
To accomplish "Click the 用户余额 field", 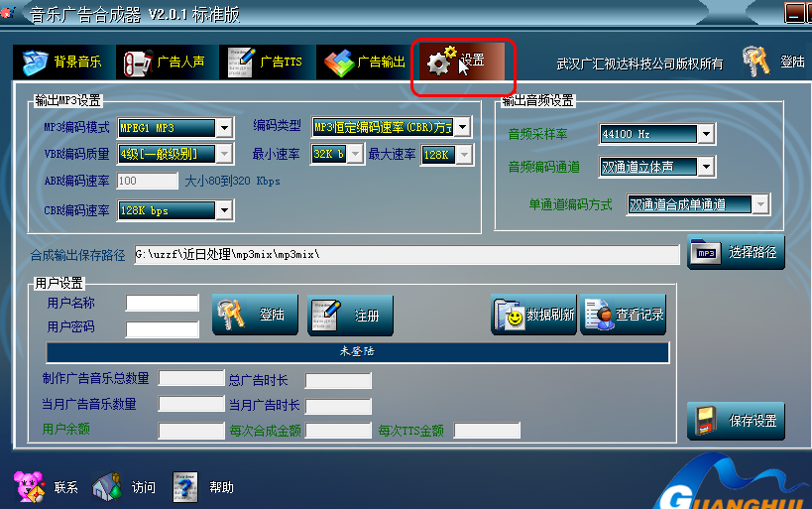I will coord(191,431).
